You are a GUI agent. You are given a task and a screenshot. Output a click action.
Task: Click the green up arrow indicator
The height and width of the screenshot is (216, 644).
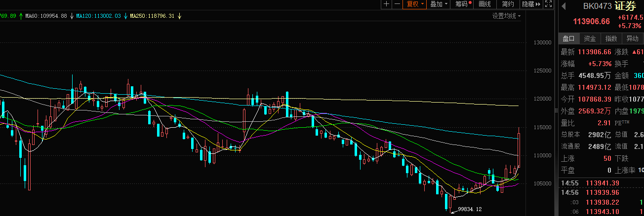pos(22,16)
